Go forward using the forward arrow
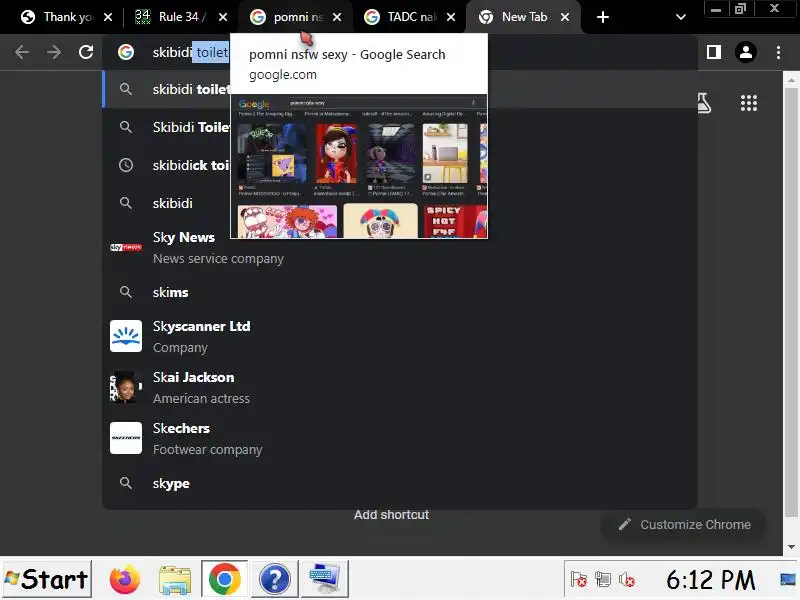 click(x=54, y=52)
